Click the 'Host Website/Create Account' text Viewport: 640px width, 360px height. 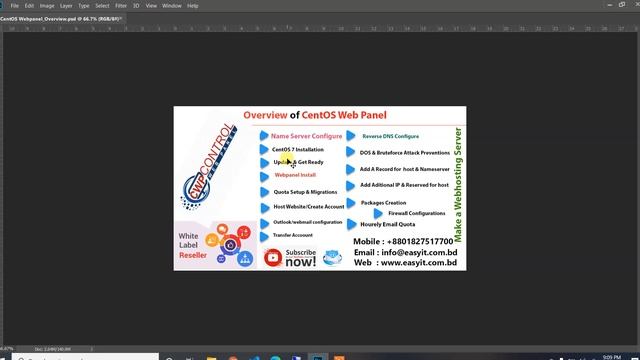[309, 207]
